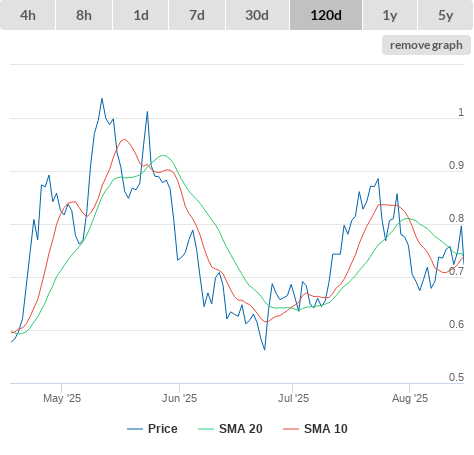Click the blue Price legend line swatch
The width and height of the screenshot is (474, 455).
point(135,429)
